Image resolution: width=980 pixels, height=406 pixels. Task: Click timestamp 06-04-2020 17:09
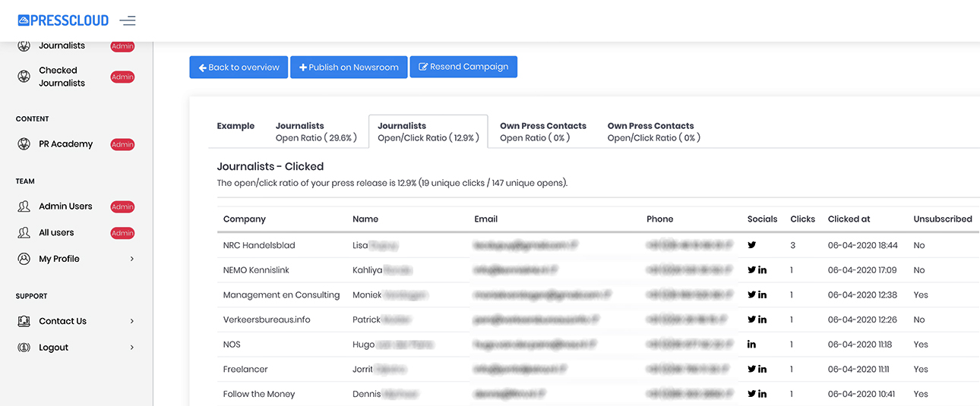[862, 270]
